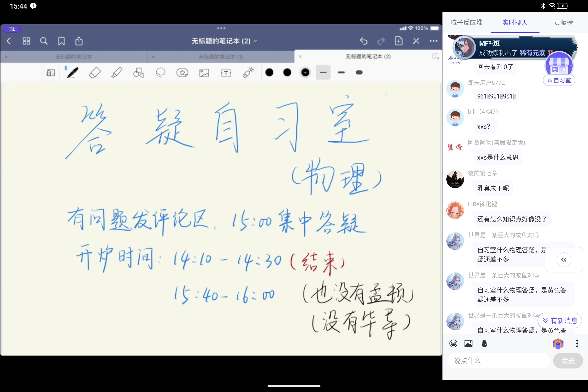Open the emoji picker in chat

click(x=453, y=343)
